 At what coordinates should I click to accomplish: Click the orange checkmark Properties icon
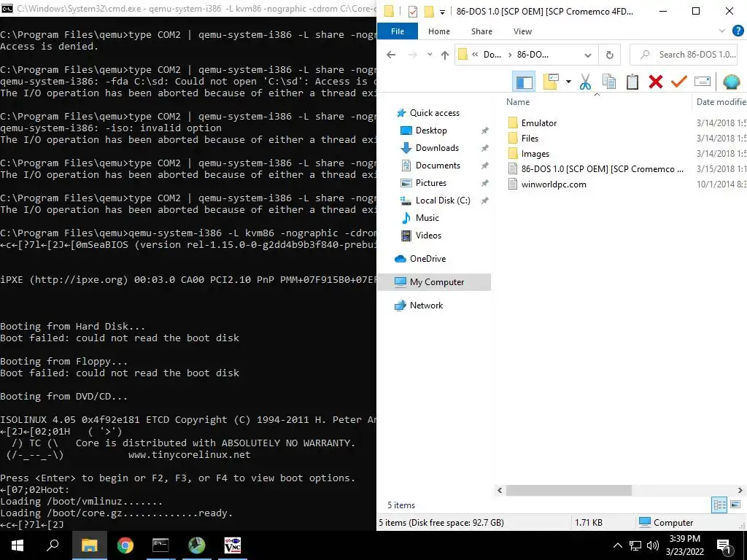coord(679,82)
